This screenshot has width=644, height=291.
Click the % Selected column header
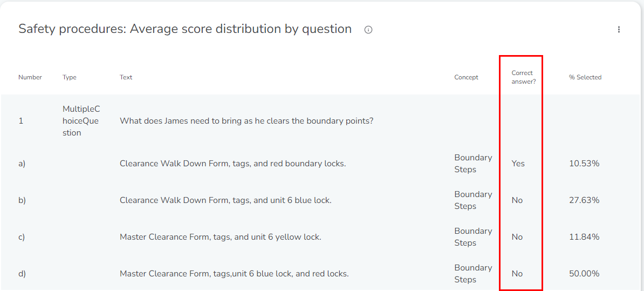(585, 77)
